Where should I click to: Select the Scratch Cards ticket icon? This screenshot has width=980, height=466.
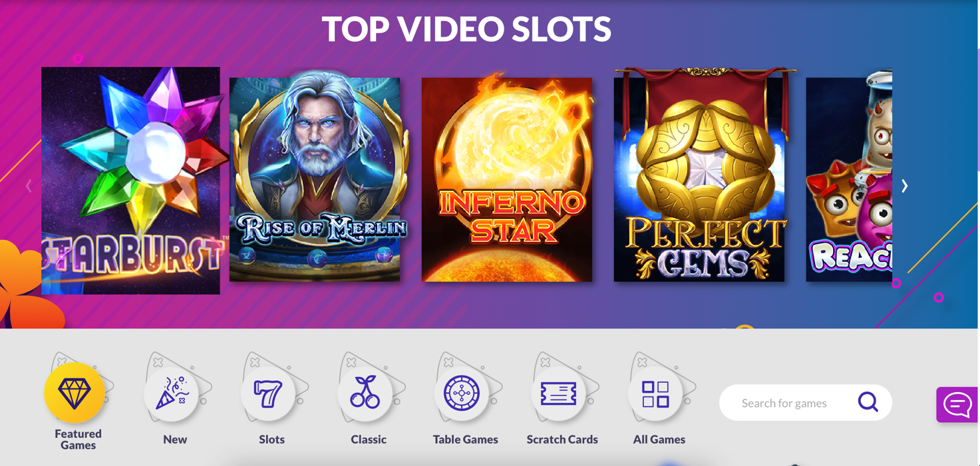click(559, 393)
